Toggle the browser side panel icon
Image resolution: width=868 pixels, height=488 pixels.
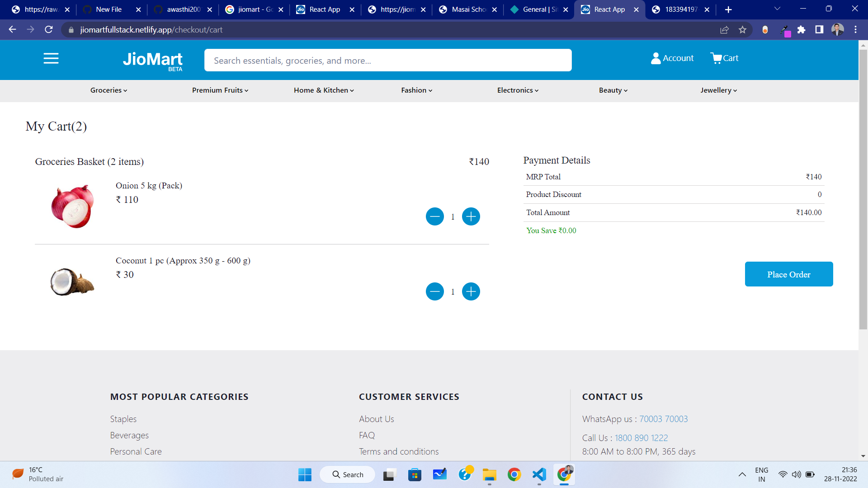tap(819, 29)
